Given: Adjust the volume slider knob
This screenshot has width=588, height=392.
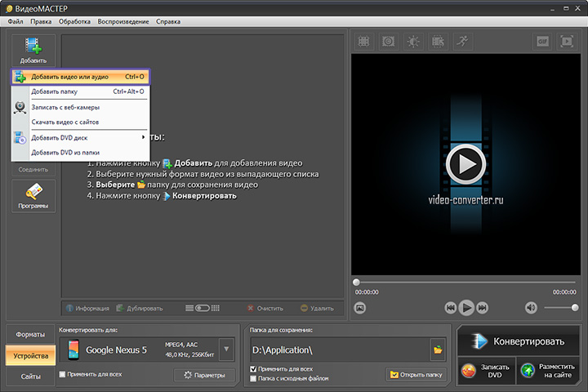Looking at the screenshot, I should (574, 308).
